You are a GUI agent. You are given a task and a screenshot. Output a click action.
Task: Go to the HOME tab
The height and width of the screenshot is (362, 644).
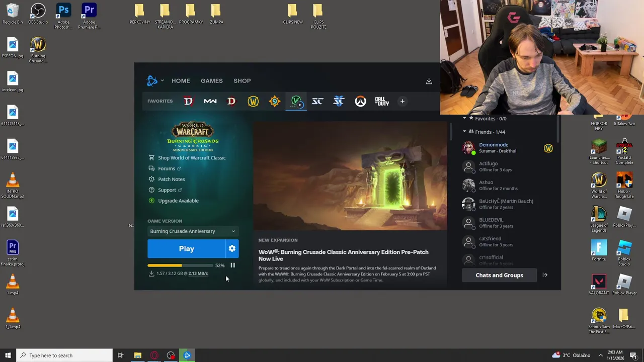pyautogui.click(x=181, y=80)
